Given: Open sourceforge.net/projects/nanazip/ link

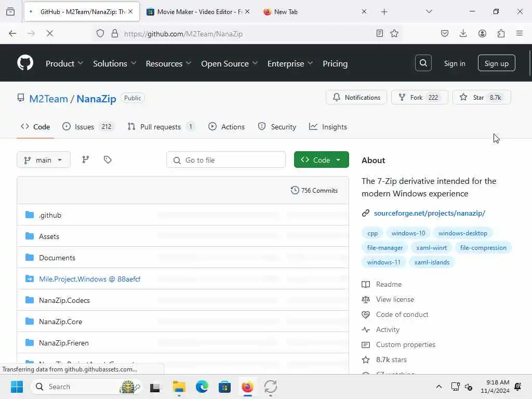Looking at the screenshot, I should (x=429, y=213).
